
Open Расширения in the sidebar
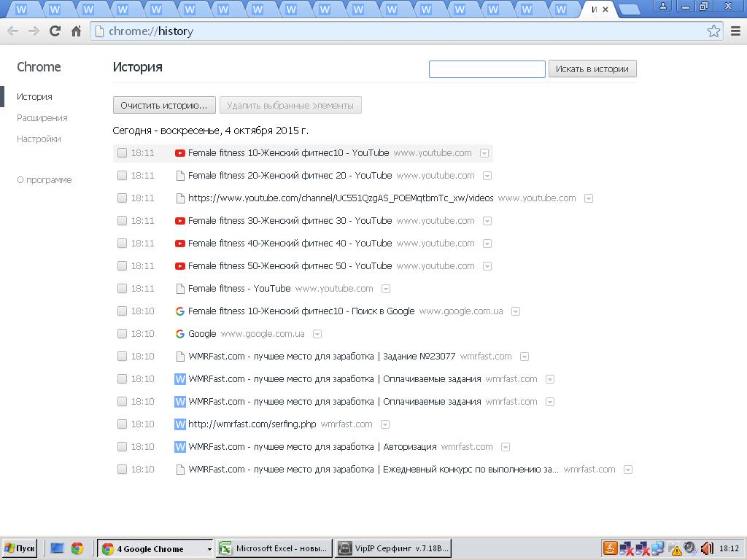click(42, 117)
